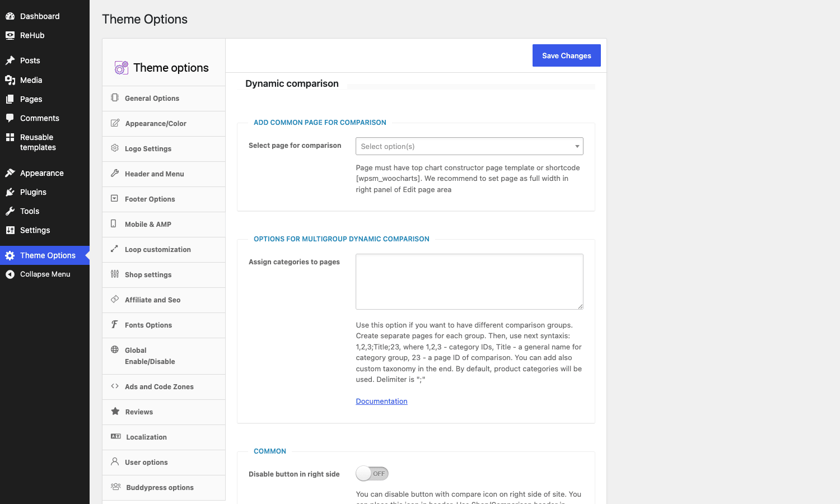
Task: Click the Tools wrench icon
Action: (x=10, y=211)
